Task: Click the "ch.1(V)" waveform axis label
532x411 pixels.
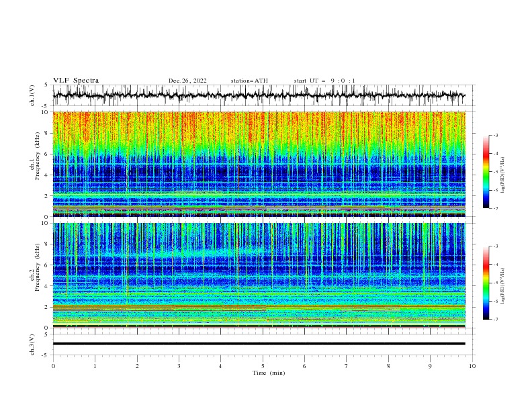Action: [x=32, y=95]
